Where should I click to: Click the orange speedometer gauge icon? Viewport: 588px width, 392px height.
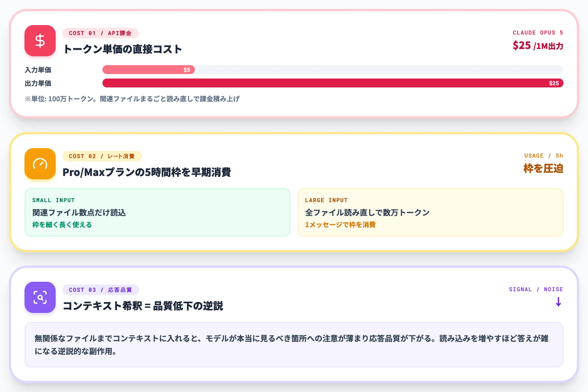tap(40, 164)
